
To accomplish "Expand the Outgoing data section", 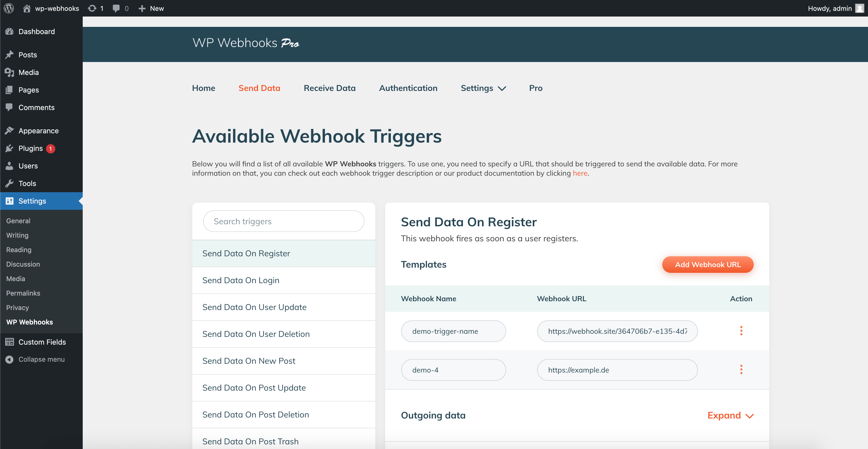I will pyautogui.click(x=730, y=415).
